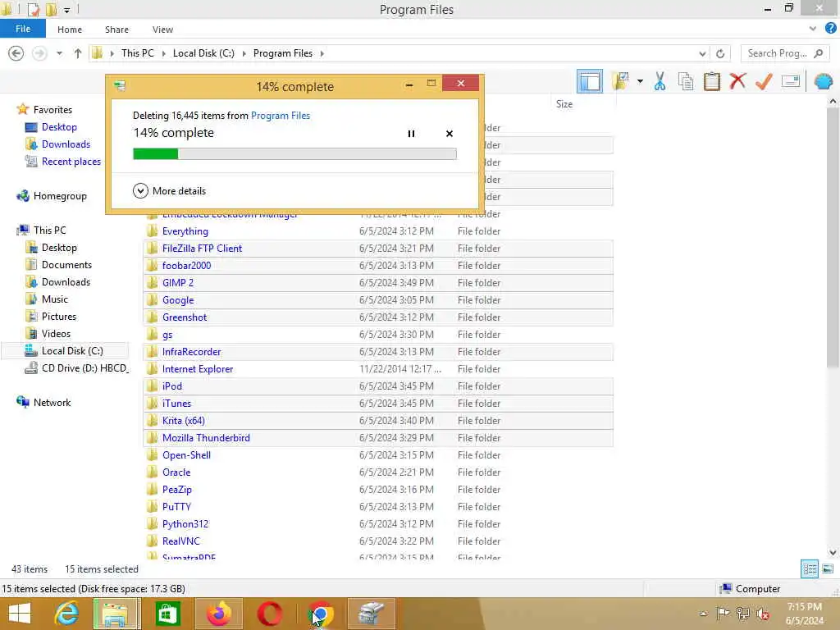Select Music under This PC
Viewport: 840px width, 630px height.
[55, 299]
